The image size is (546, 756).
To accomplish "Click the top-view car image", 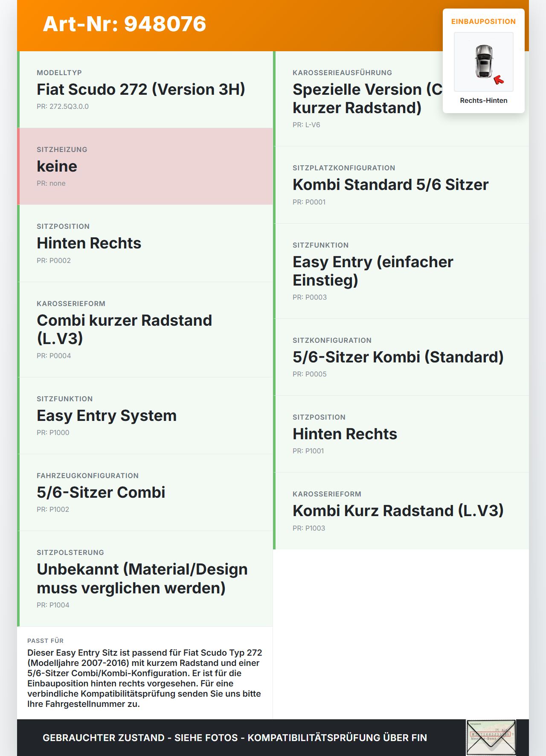I will coord(484,61).
